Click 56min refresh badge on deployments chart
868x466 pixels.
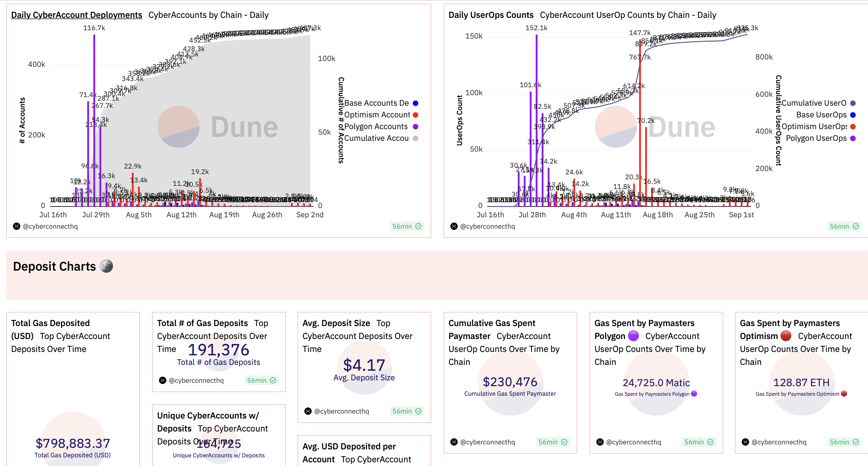(406, 226)
